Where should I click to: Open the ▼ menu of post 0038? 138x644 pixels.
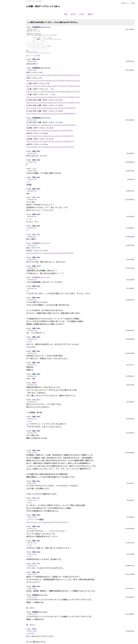27,586
